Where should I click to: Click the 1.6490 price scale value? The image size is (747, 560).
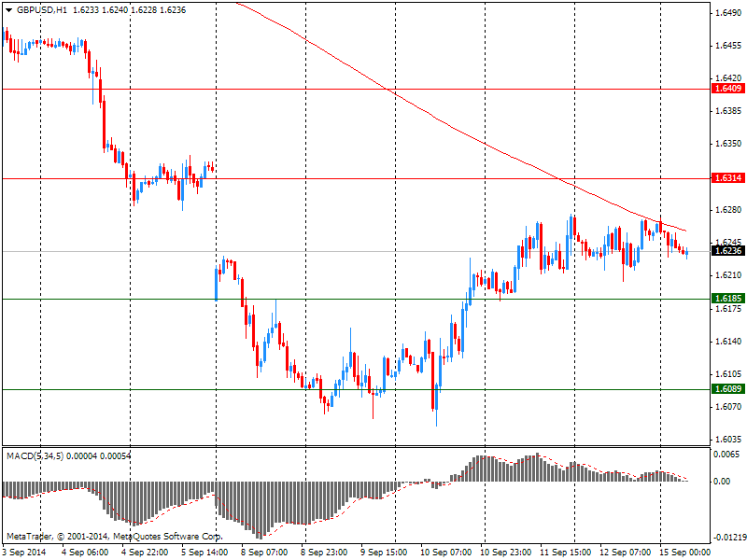pos(728,13)
